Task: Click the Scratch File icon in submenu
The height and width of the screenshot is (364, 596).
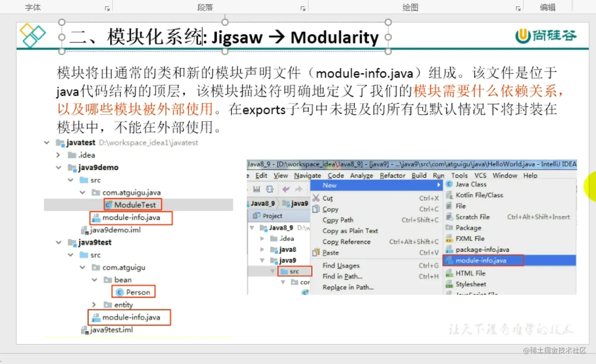Action: click(449, 217)
